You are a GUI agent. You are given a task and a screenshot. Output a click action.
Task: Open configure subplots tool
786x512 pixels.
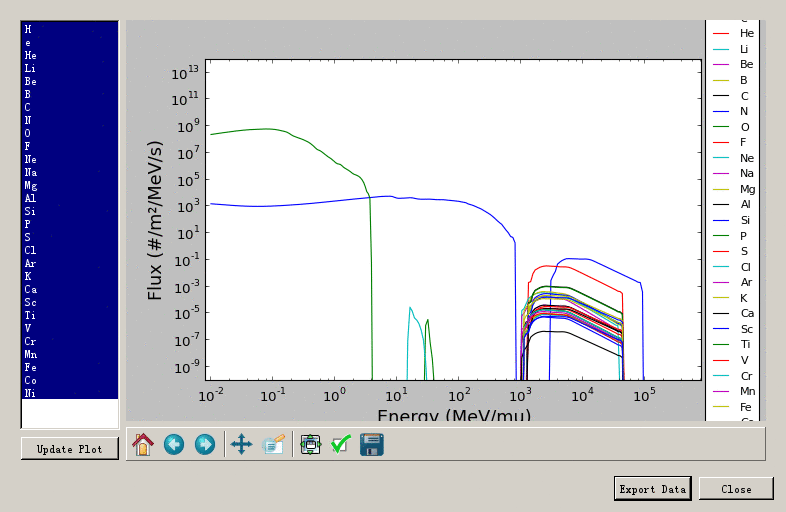(x=310, y=444)
